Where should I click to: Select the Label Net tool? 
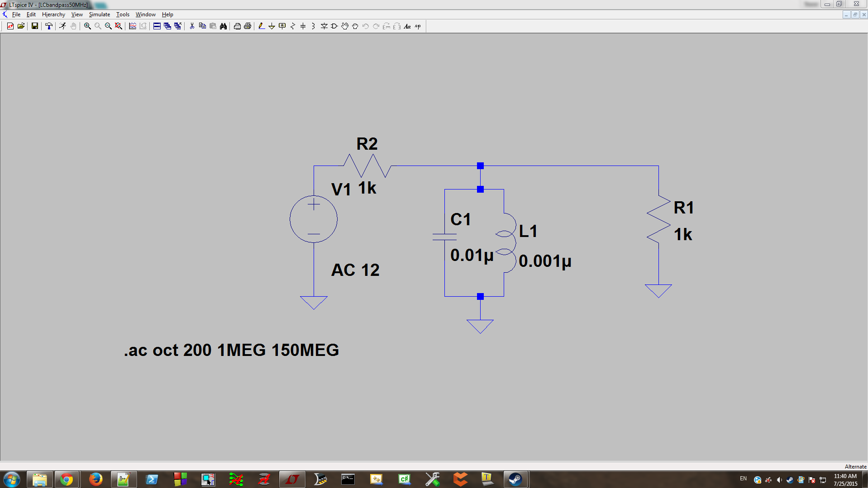(x=281, y=26)
